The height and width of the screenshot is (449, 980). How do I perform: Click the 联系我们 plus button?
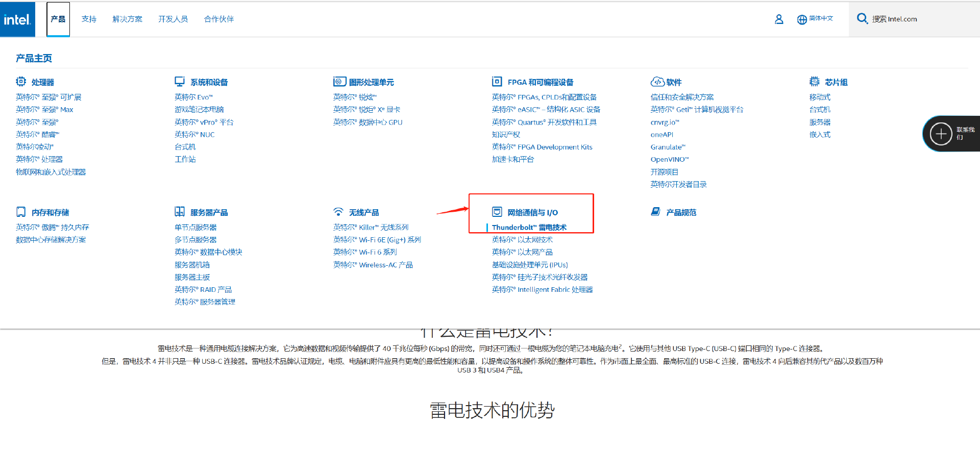941,134
